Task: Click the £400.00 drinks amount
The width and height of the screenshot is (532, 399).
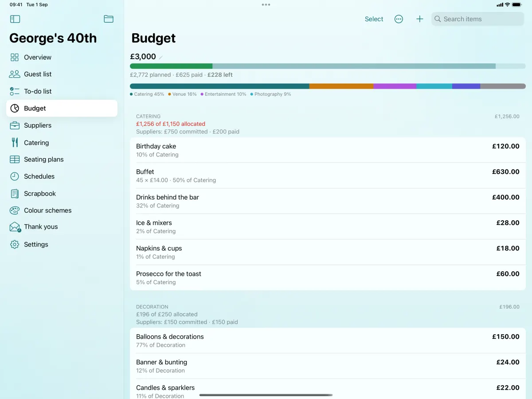Action: tap(506, 197)
